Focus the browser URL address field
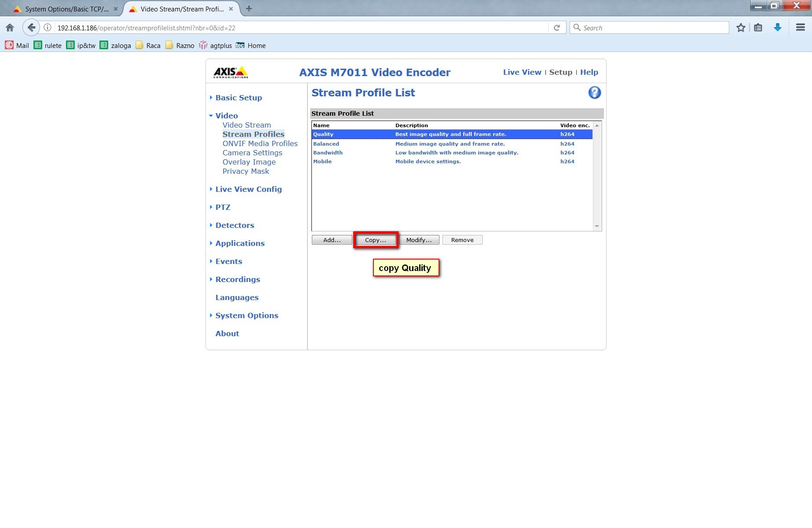This screenshot has height=528, width=812. tap(301, 28)
